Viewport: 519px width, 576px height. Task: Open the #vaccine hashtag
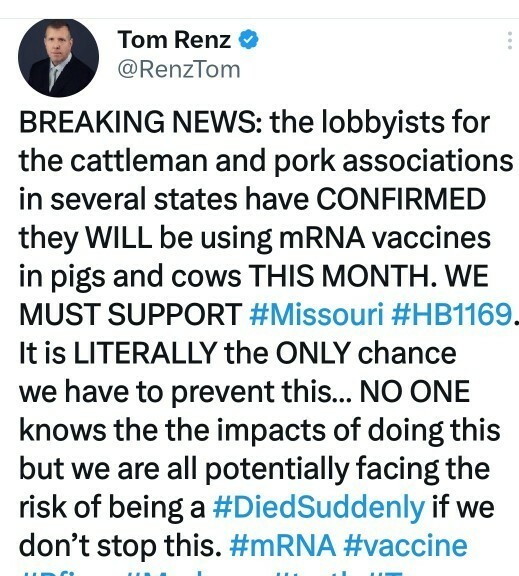click(x=406, y=546)
